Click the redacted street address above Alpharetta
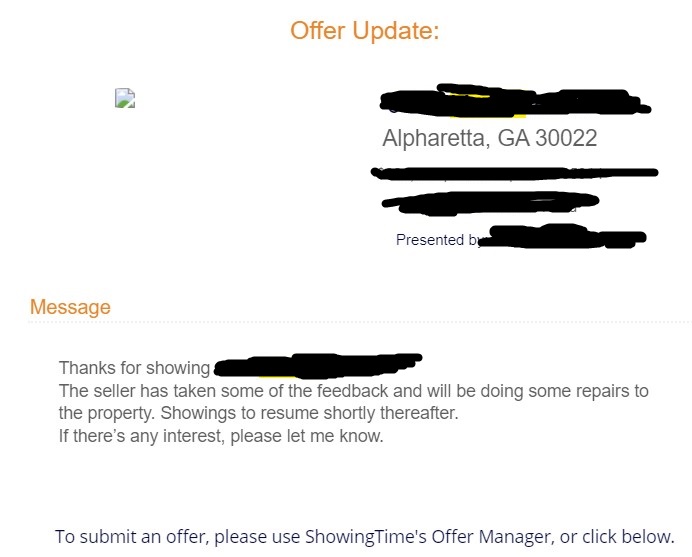This screenshot has height=557, width=692. [515, 101]
